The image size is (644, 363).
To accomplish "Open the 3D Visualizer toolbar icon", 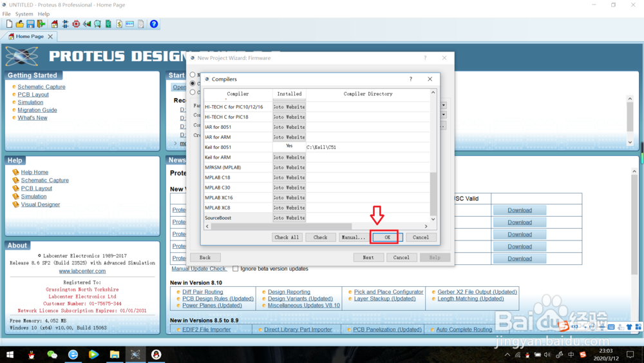I will click(x=87, y=25).
